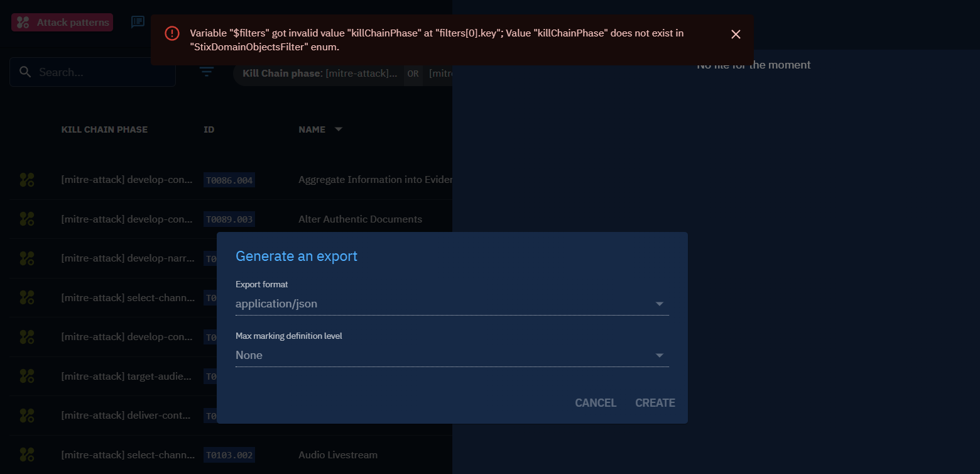Viewport: 980px width, 474px height.
Task: Click the row icon beside Audio Livestream
Action: coord(26,455)
